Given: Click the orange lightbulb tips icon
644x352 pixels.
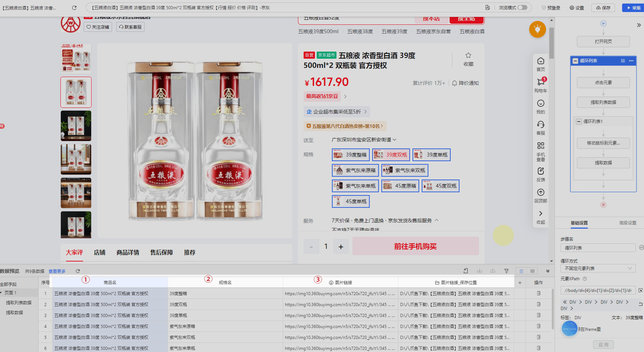Looking at the screenshot, I should point(538,29).
